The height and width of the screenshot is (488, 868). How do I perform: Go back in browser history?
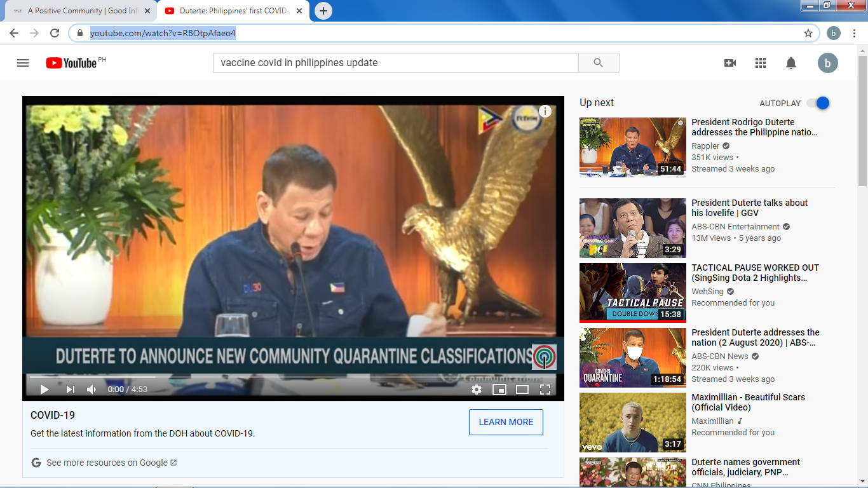(14, 33)
